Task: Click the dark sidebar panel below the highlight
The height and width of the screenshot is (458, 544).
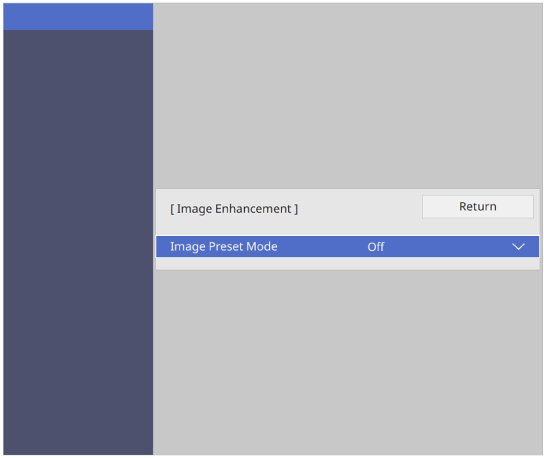Action: click(x=78, y=242)
